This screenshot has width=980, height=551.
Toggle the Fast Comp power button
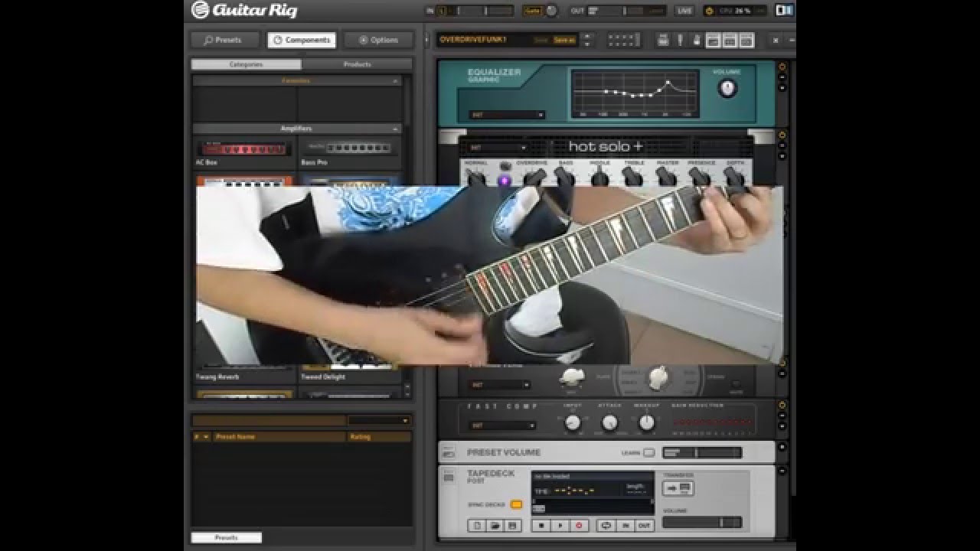point(782,405)
